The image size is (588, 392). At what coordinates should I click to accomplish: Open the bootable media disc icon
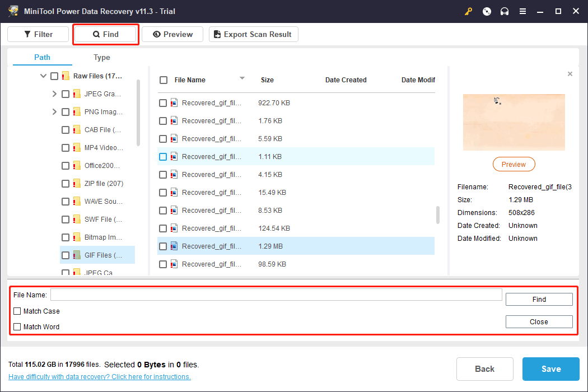tap(487, 11)
